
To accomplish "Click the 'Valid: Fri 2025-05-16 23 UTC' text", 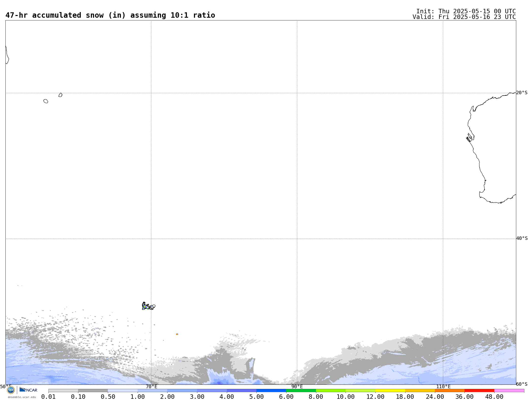I will coord(464,17).
